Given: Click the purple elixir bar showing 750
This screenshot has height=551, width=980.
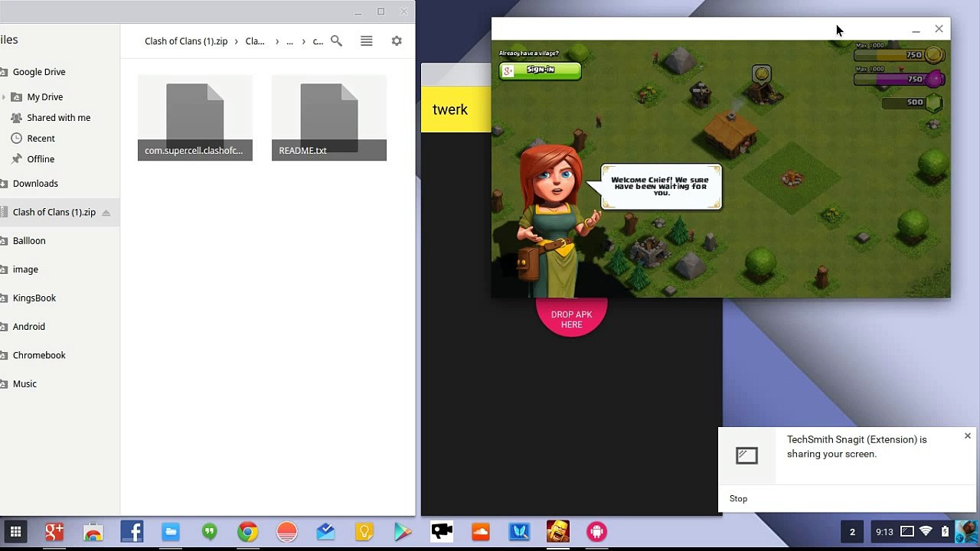Looking at the screenshot, I should click(x=898, y=79).
